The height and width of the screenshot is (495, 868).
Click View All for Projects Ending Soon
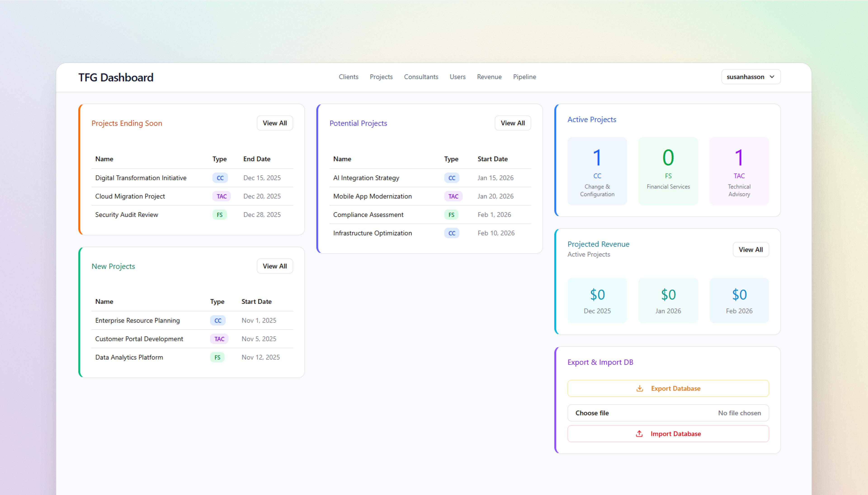275,123
